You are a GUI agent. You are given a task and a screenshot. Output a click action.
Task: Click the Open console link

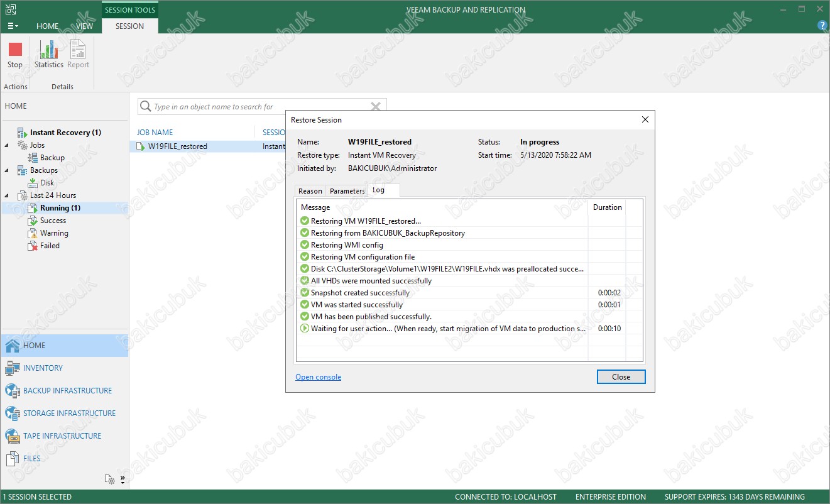(319, 377)
